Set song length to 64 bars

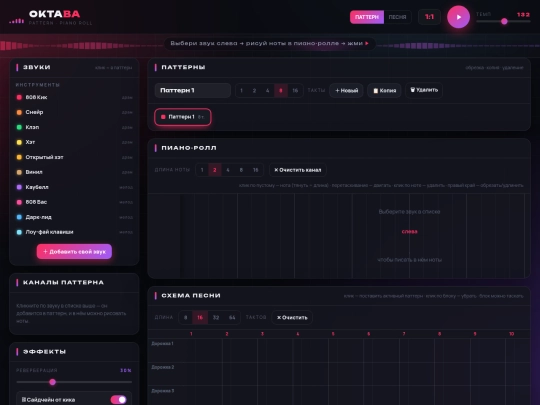pos(232,318)
